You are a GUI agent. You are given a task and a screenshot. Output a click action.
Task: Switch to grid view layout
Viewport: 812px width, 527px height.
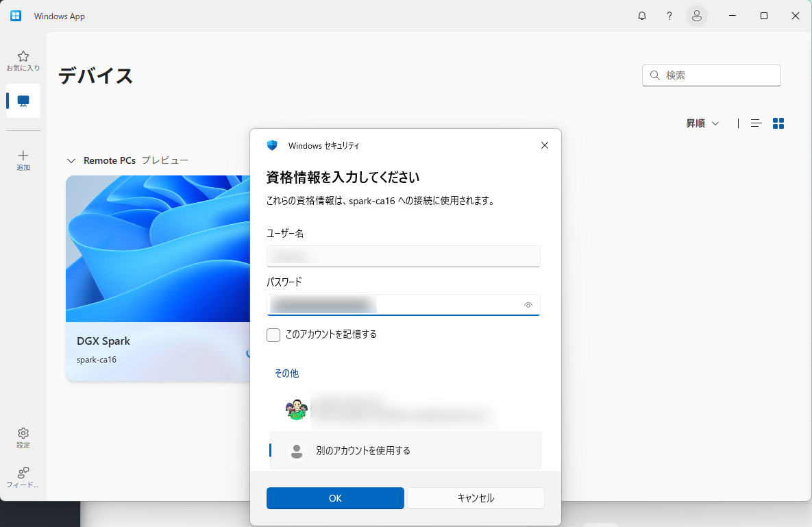click(778, 123)
